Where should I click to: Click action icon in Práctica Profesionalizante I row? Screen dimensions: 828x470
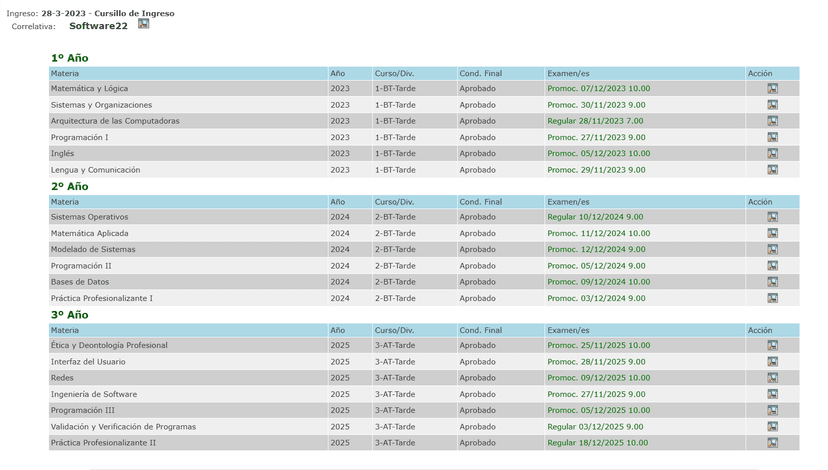click(x=772, y=298)
